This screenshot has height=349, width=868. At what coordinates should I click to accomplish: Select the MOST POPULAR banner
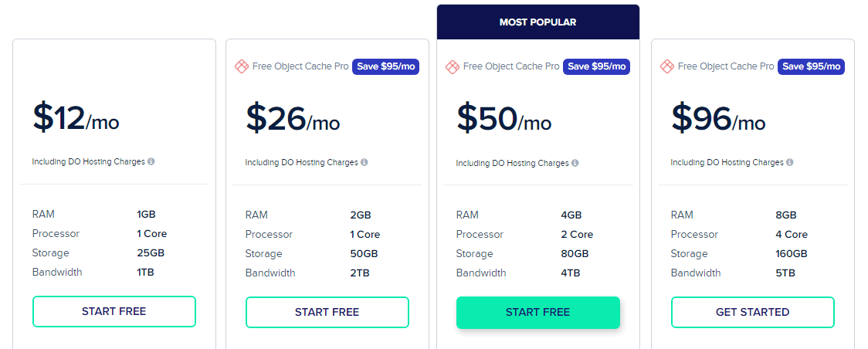coord(537,22)
